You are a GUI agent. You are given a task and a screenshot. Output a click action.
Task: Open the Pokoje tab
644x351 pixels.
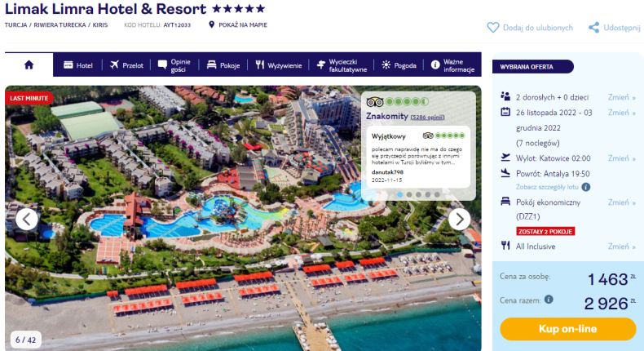223,65
